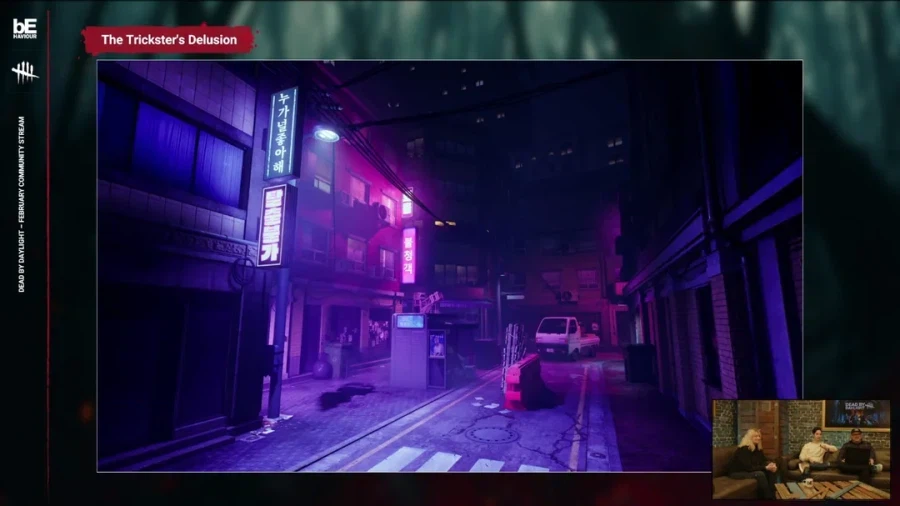Viewport: 900px width, 506px height.
Task: Click the Behaviour logo in the corner
Action: pyautogui.click(x=25, y=28)
